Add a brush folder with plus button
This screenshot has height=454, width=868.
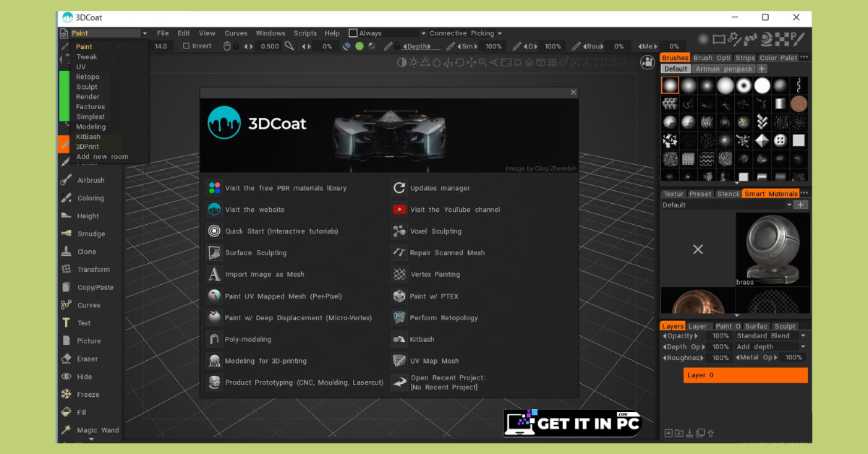click(762, 69)
